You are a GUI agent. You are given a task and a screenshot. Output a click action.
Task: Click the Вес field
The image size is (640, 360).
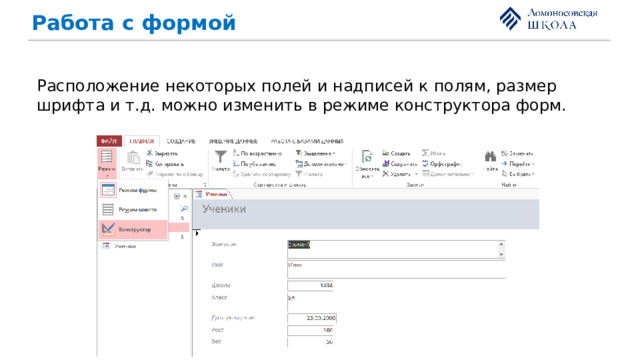tap(310, 342)
